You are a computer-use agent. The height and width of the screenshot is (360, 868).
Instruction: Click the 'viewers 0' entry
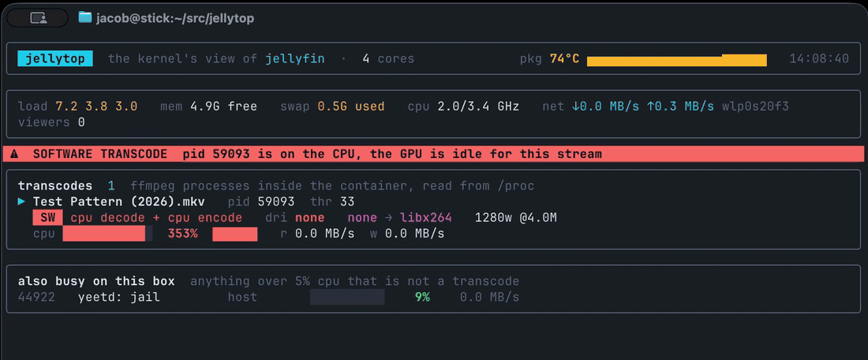tap(51, 122)
